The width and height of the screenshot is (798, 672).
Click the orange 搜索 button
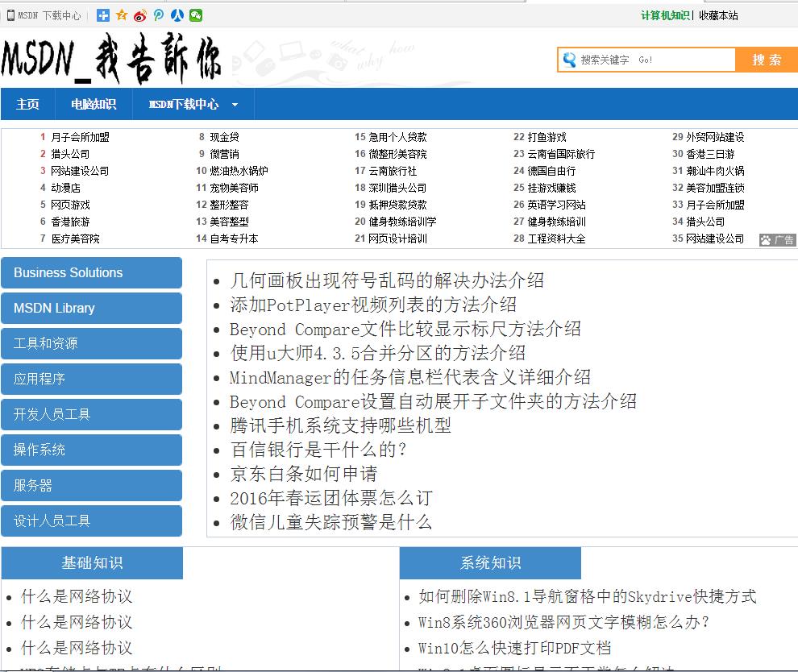point(767,60)
